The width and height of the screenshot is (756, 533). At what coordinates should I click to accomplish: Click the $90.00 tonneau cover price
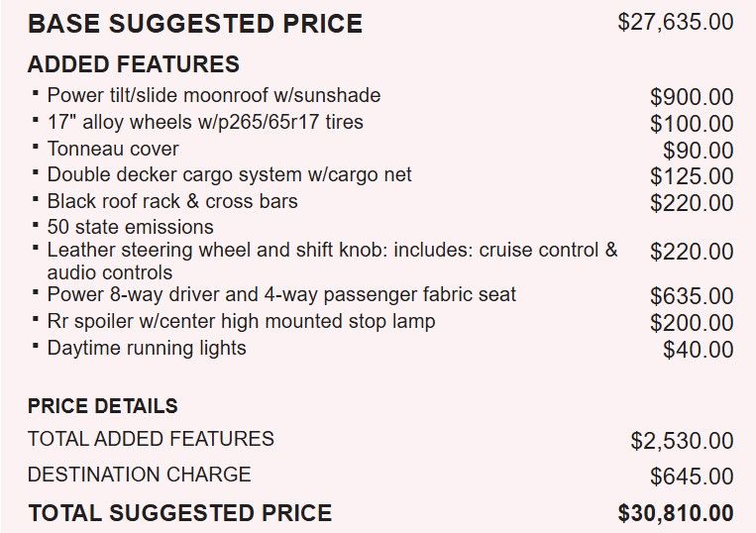698,151
